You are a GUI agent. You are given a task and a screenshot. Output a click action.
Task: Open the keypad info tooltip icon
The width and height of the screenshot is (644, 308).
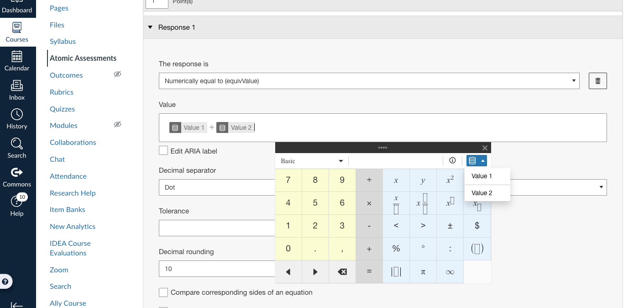[x=452, y=160]
